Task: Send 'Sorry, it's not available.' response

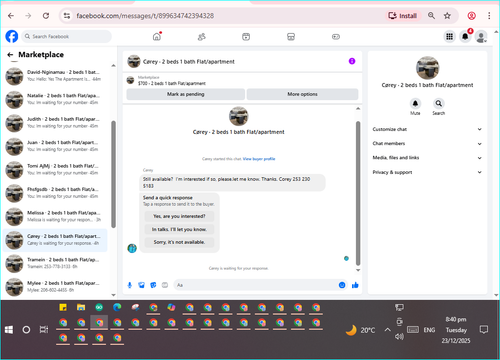Action: (x=179, y=242)
